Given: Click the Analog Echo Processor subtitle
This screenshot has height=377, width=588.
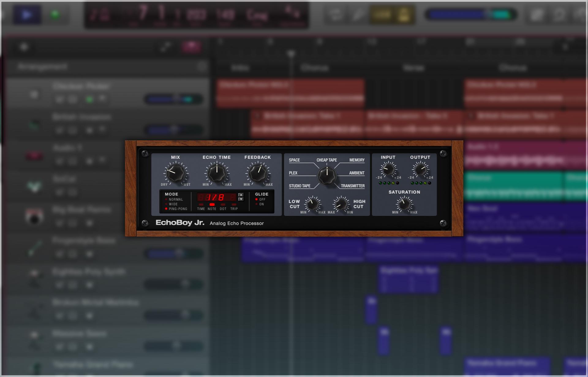Looking at the screenshot, I should 236,223.
